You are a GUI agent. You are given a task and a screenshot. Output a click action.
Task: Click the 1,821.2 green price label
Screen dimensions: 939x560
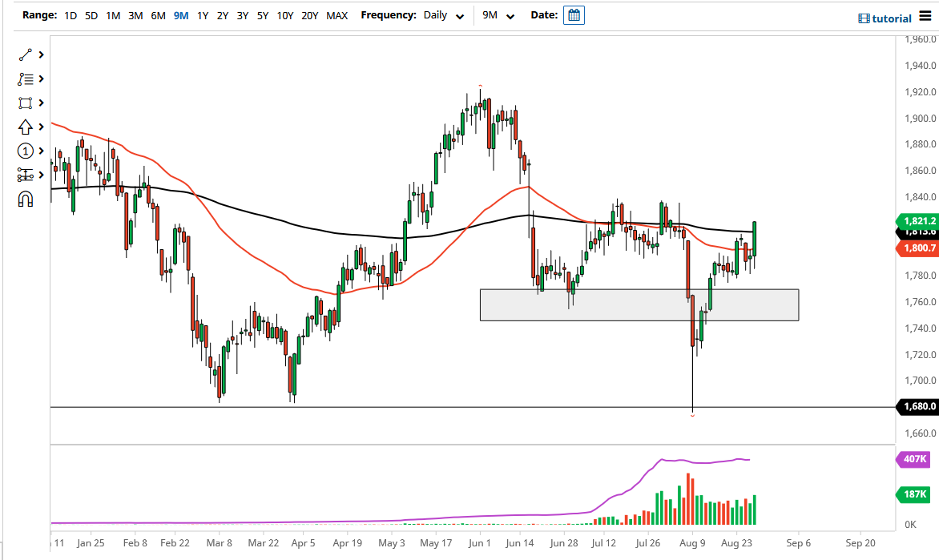click(917, 221)
